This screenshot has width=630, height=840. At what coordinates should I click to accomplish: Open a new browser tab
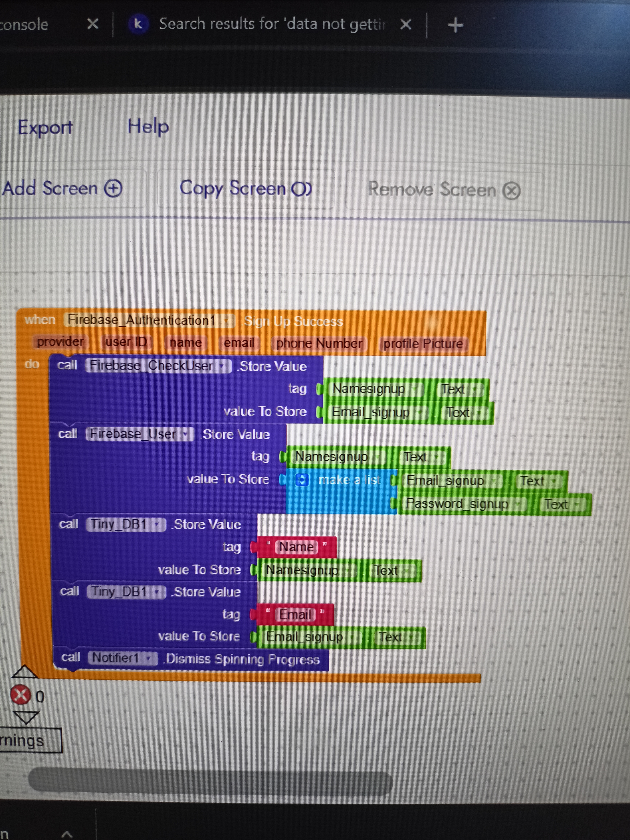[x=455, y=25]
